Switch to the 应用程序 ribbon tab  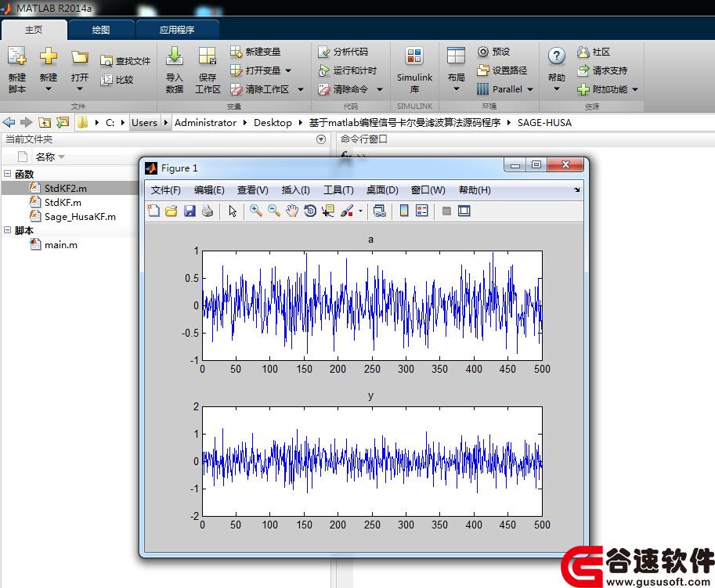point(177,30)
